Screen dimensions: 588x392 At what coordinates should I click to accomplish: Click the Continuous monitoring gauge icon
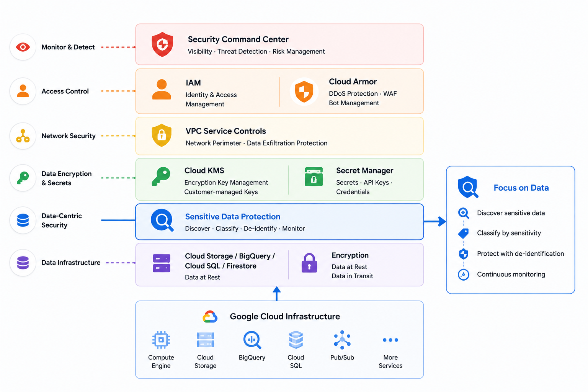(464, 274)
